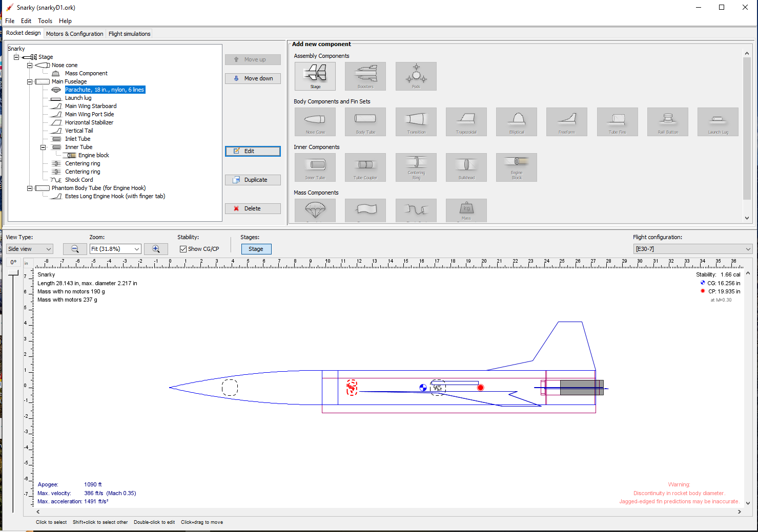Add a Nose Cone component
The height and width of the screenshot is (532, 758).
click(315, 122)
